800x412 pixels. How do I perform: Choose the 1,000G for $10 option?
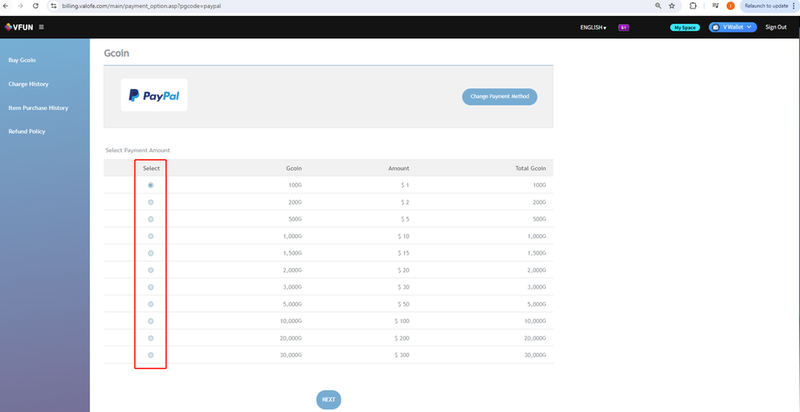point(151,236)
